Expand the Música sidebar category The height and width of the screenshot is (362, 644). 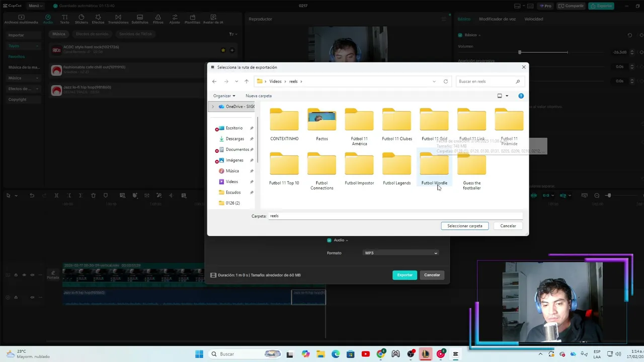(24, 78)
